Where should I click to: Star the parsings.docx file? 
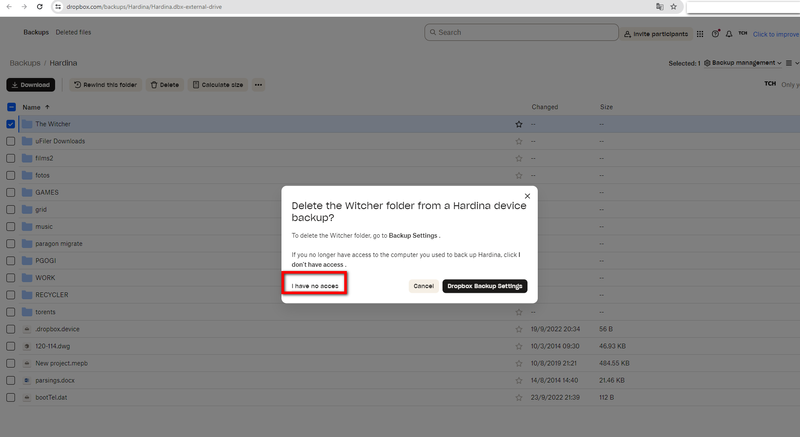tap(519, 380)
